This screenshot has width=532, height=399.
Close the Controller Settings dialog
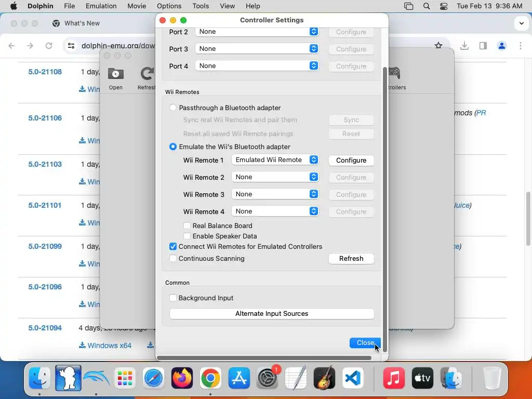tap(365, 343)
